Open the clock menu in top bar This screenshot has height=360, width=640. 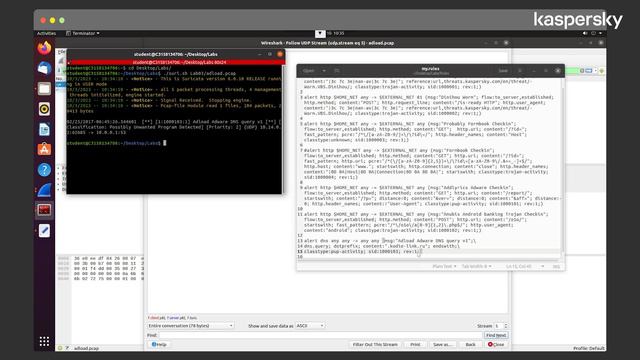pos(336,33)
